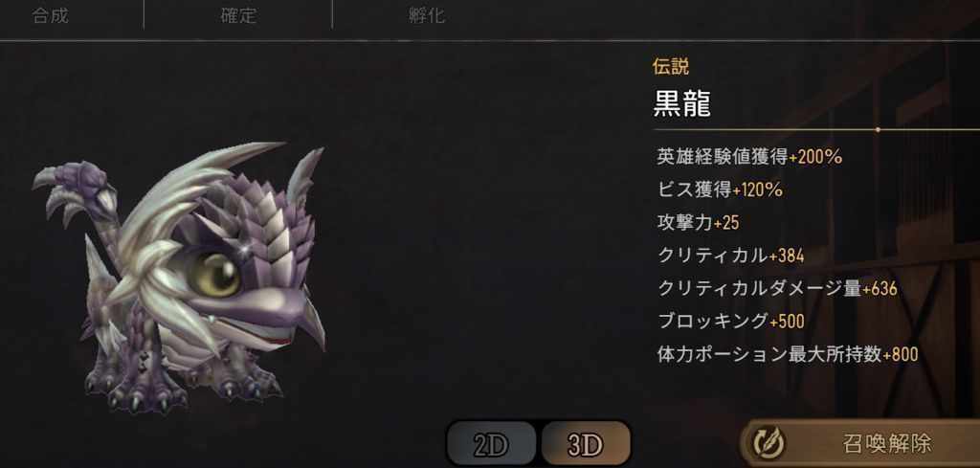Click the feather icon on 召喚解除
Viewport: 980px width, 468px height.
769,444
